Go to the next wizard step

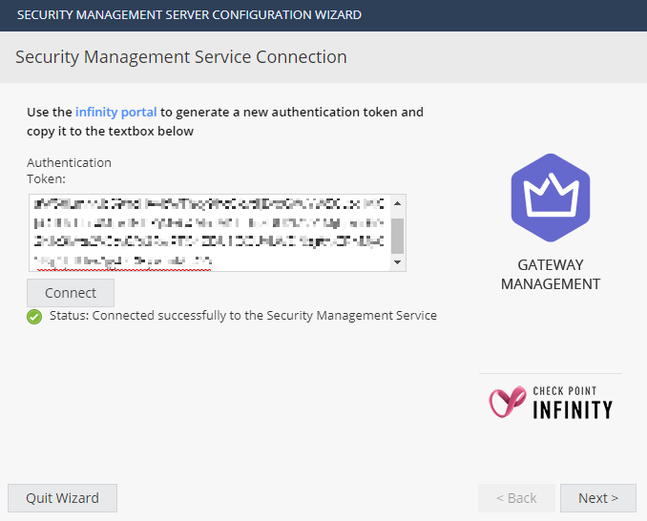point(598,498)
